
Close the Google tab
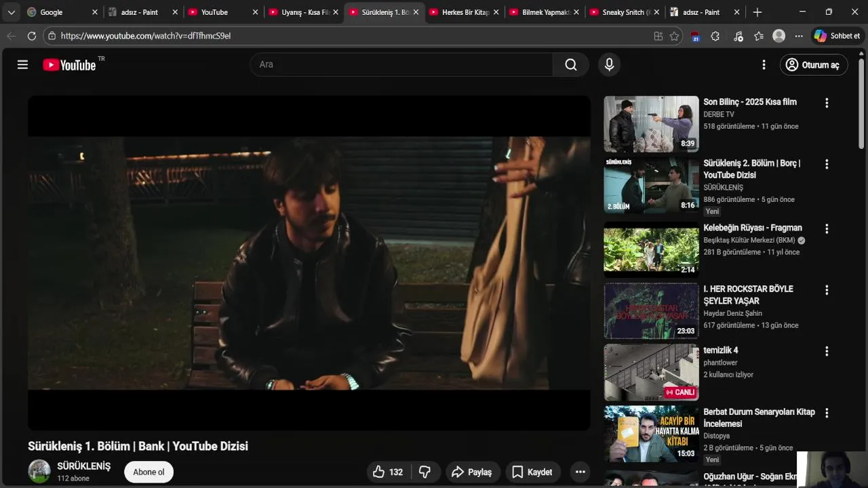click(95, 12)
